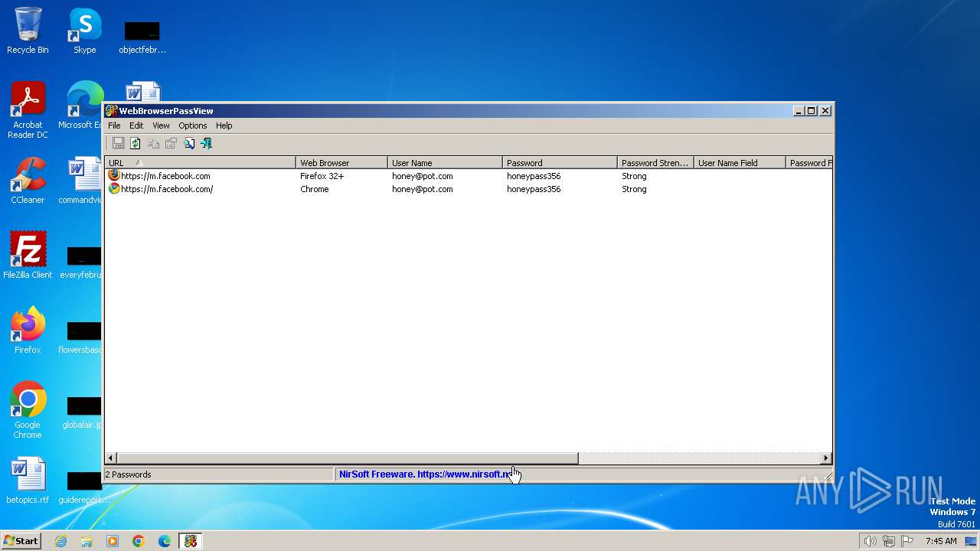Sort by the Password column header

tap(560, 163)
